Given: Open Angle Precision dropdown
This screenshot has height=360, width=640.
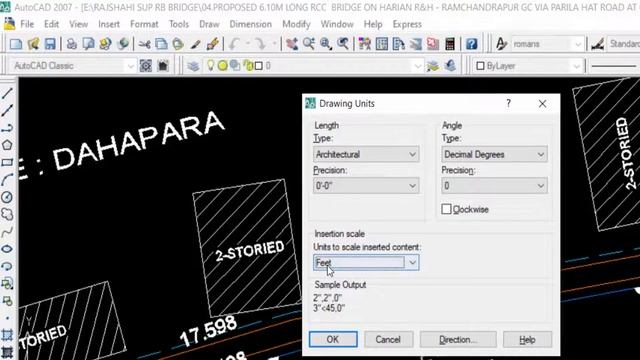Looking at the screenshot, I should click(x=494, y=186).
